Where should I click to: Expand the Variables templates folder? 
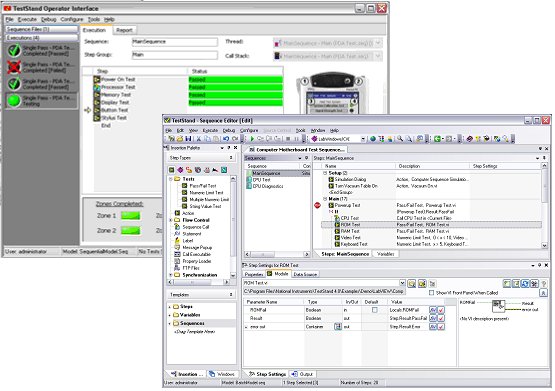(170, 315)
